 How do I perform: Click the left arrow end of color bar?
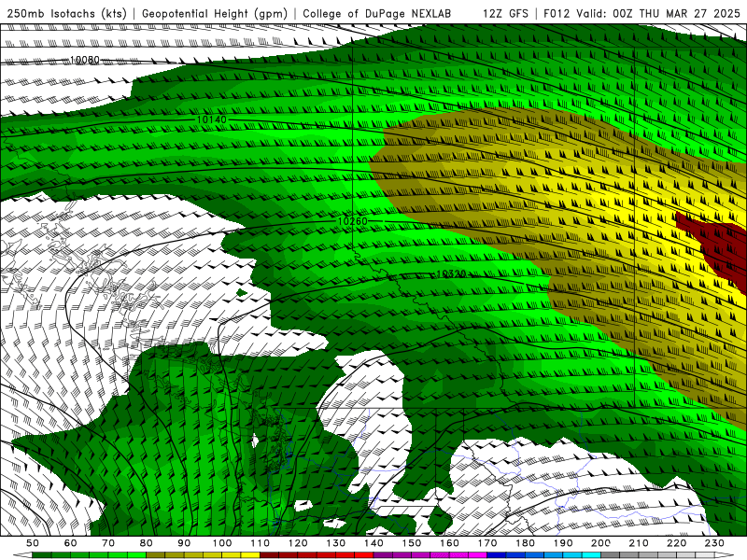(x=22, y=554)
